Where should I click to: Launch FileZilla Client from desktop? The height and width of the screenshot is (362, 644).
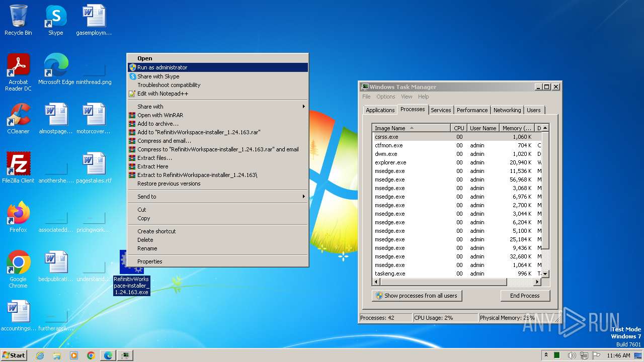pos(18,168)
